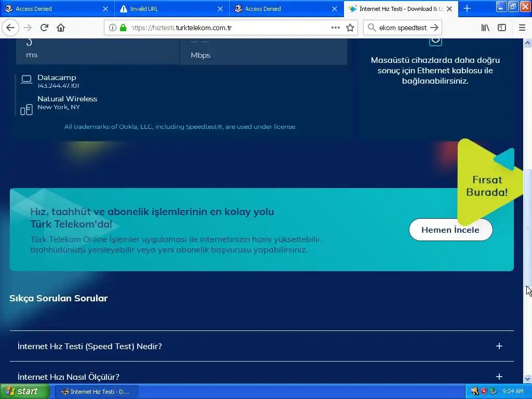Open a new tab with plus
The image size is (532, 399).
click(x=467, y=8)
